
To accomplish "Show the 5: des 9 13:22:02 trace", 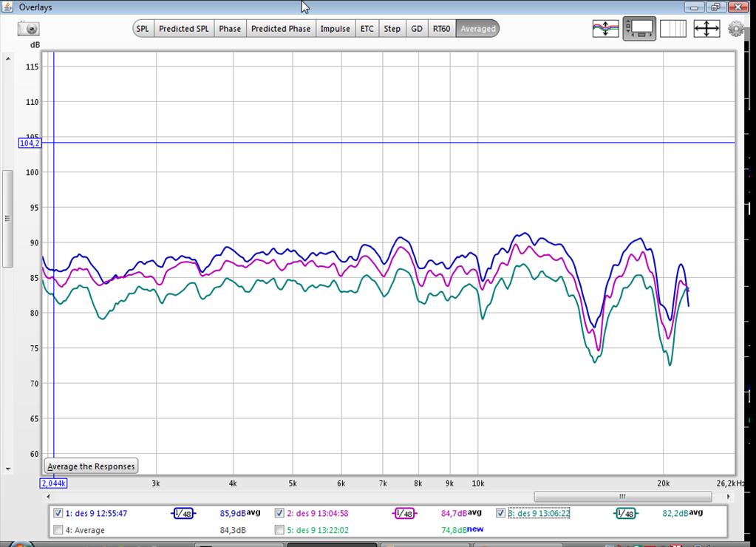I will coord(279,530).
